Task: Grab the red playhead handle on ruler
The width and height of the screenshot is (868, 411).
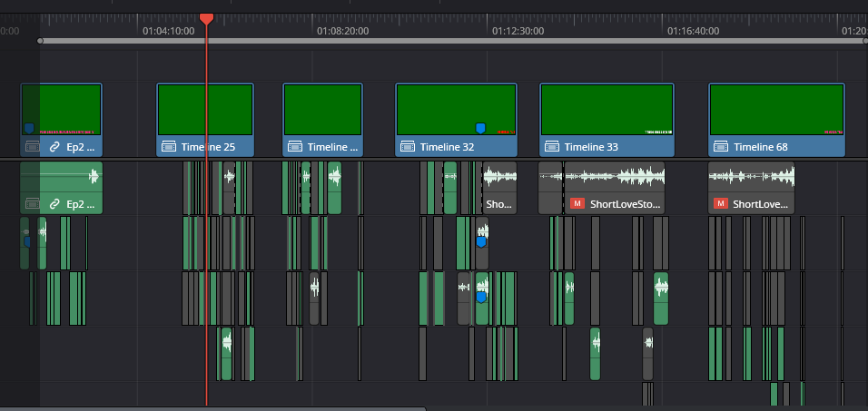Action: [206, 19]
